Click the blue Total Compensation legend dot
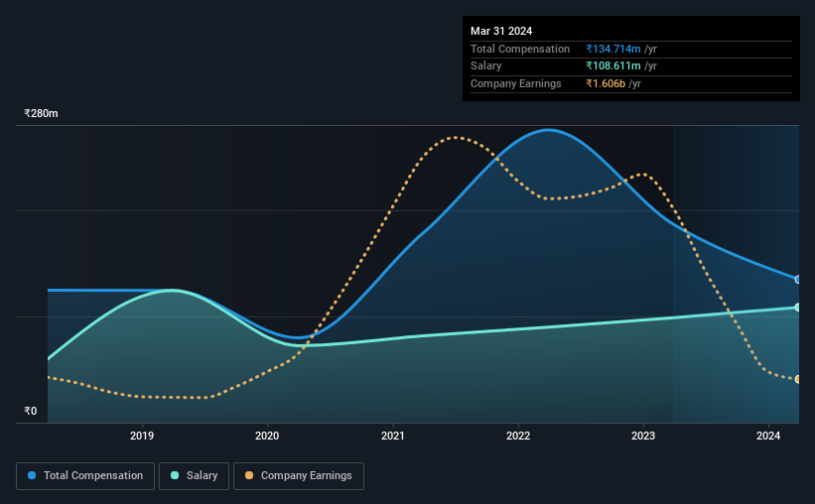This screenshot has width=815, height=504. coord(32,475)
